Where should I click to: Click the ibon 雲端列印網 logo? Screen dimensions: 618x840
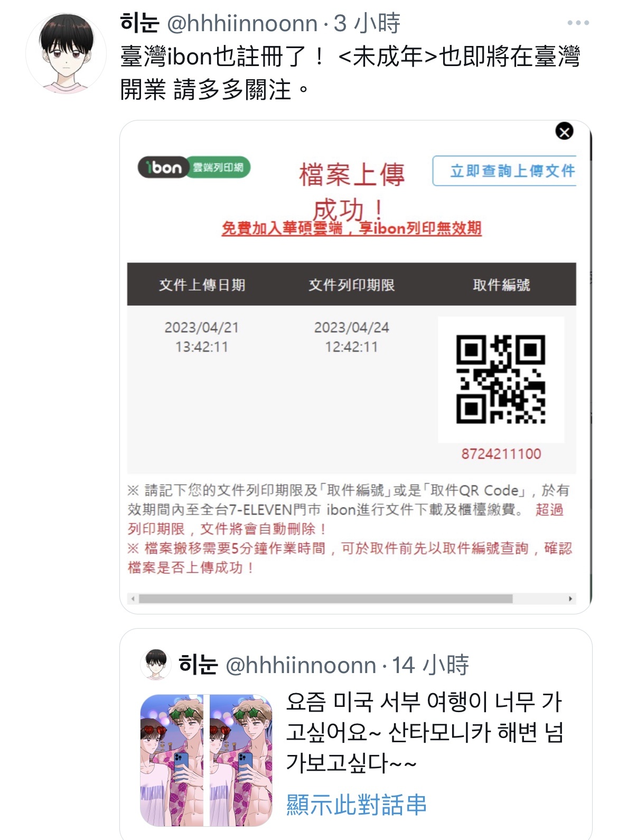pos(194,167)
